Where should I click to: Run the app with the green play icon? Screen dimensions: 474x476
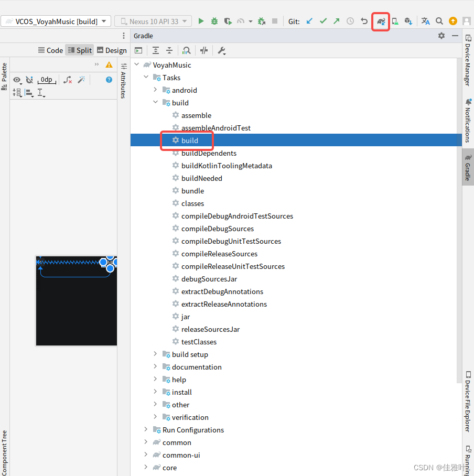click(x=201, y=21)
